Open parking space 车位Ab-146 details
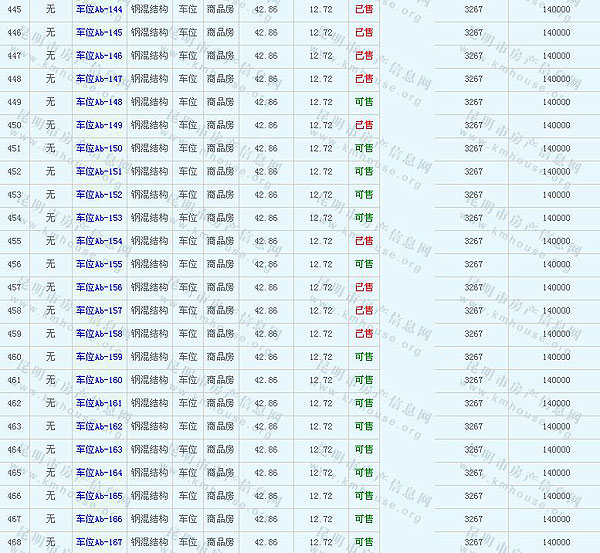 click(x=99, y=56)
